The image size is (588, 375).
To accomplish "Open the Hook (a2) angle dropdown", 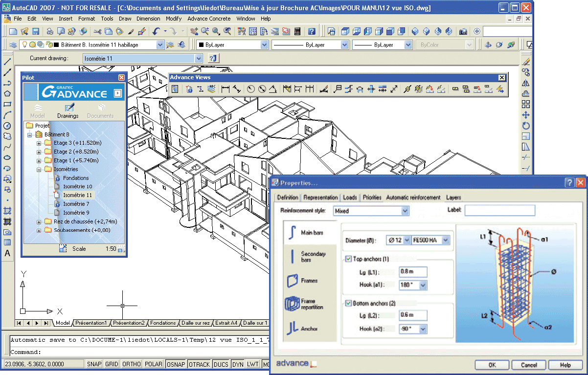I will point(423,329).
